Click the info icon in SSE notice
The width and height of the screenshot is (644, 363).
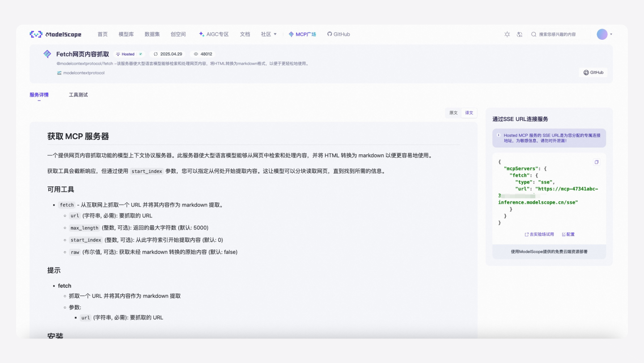point(499,135)
